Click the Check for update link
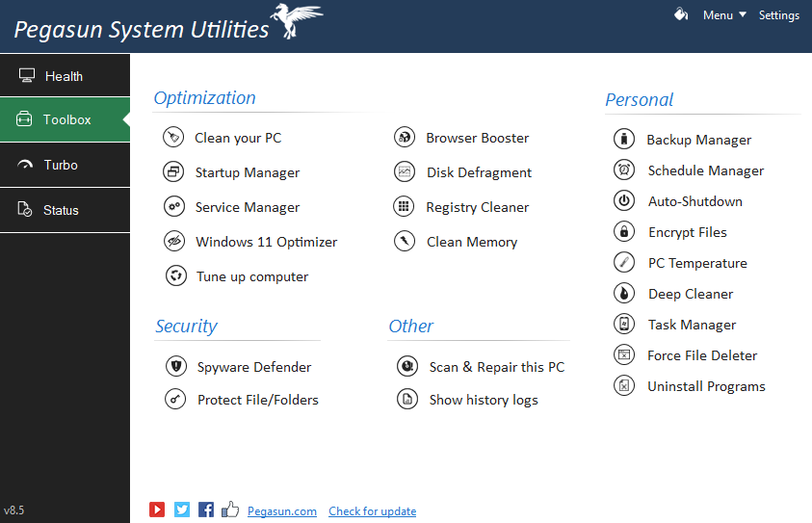 pos(372,511)
